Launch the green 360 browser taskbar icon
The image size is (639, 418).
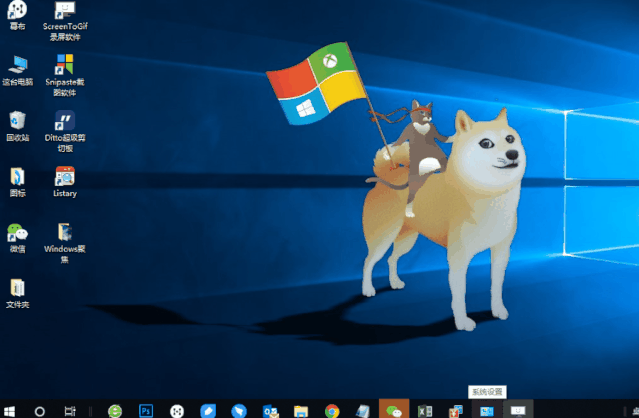click(x=115, y=411)
